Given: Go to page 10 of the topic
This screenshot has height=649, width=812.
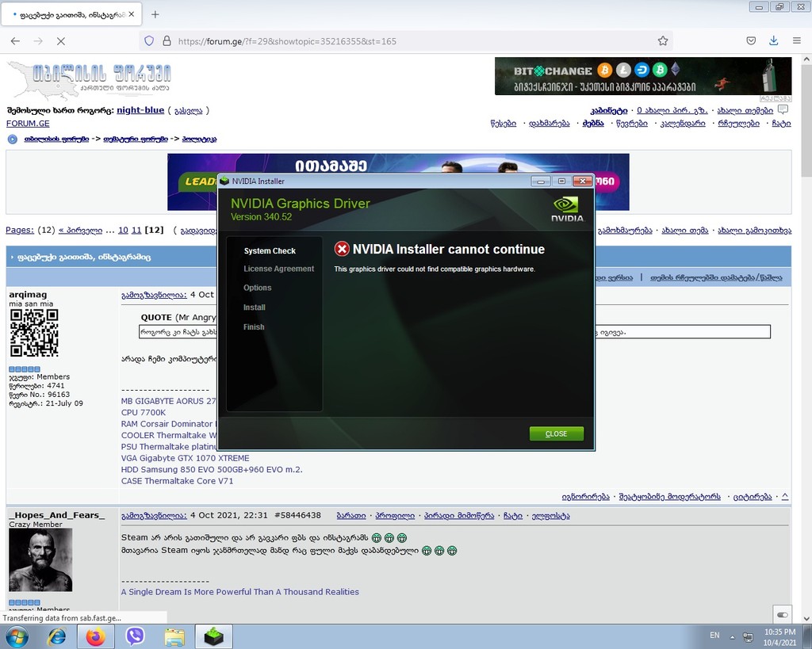Looking at the screenshot, I should [123, 230].
